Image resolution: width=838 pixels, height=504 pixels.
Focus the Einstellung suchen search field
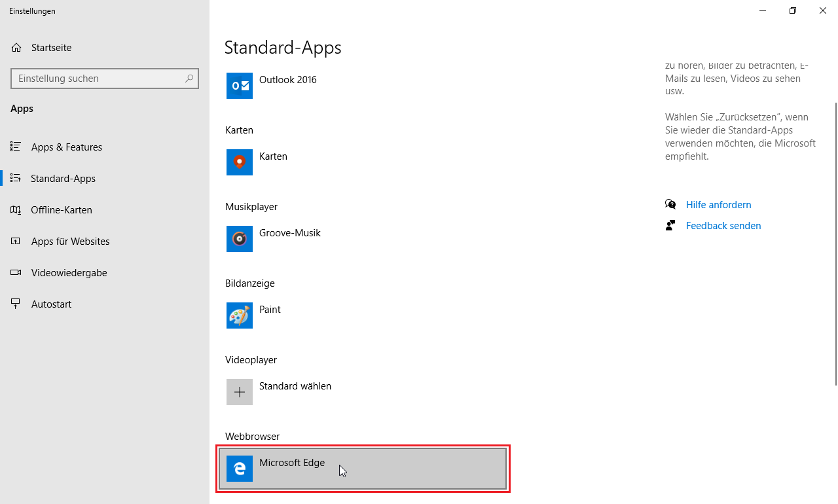pos(98,79)
